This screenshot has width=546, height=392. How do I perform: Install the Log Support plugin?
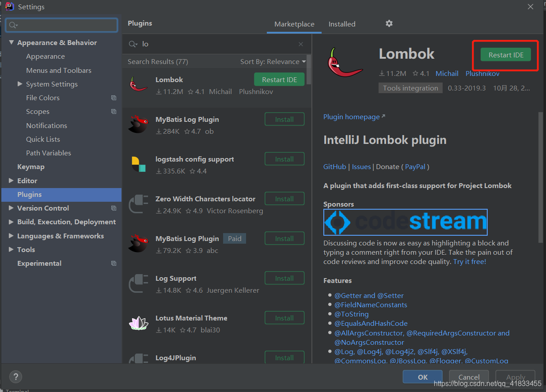pyautogui.click(x=284, y=278)
